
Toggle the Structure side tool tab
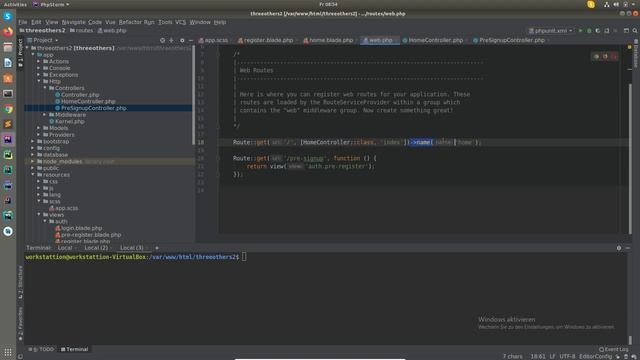(20, 282)
